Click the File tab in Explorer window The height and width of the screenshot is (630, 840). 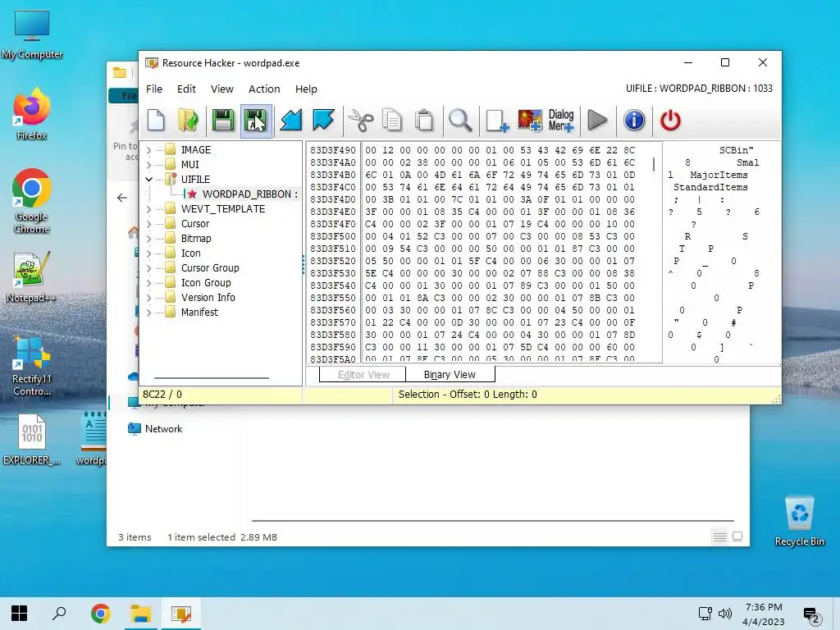coord(125,96)
